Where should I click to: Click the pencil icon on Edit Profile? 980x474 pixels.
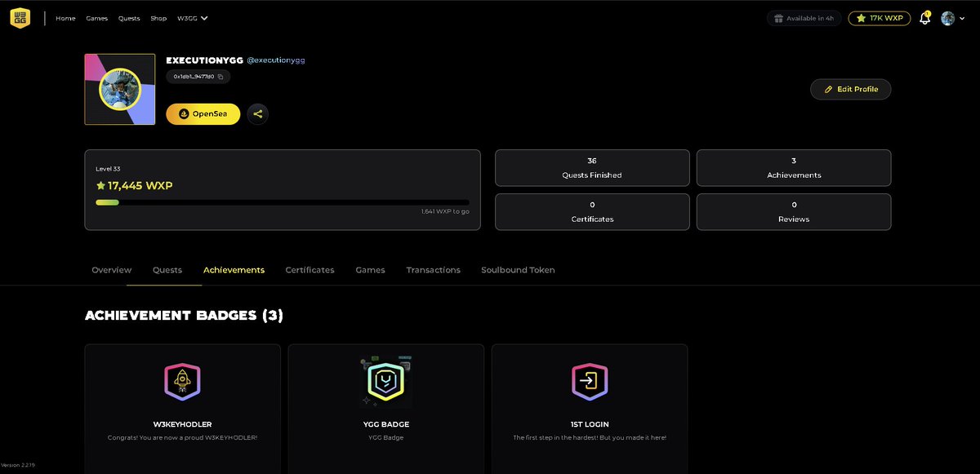(x=829, y=89)
